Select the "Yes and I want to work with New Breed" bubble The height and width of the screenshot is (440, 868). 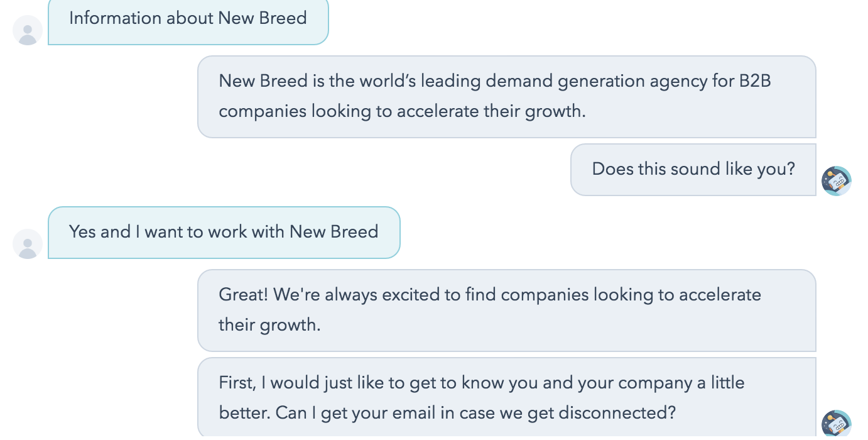click(224, 232)
